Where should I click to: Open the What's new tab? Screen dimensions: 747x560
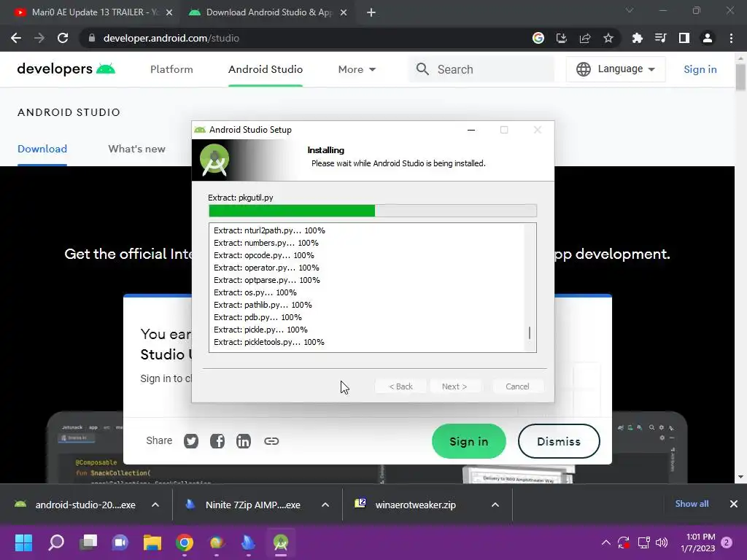pos(136,149)
